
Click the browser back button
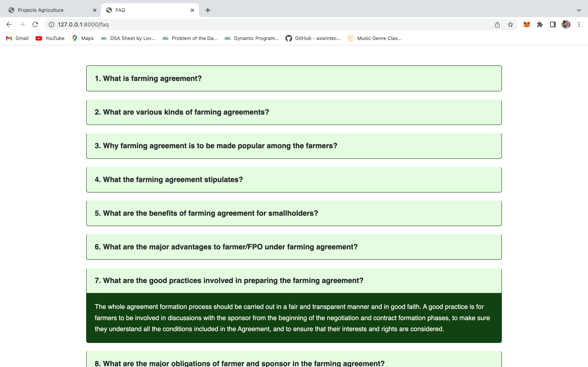9,24
